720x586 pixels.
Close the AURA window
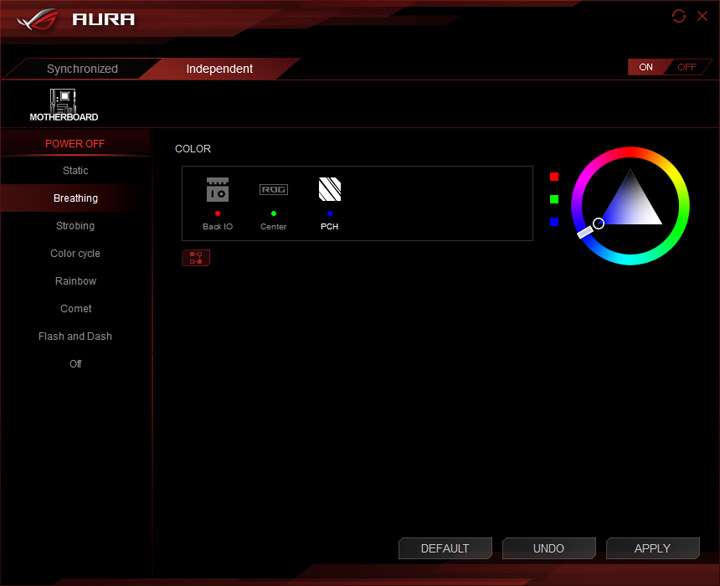coord(702,16)
